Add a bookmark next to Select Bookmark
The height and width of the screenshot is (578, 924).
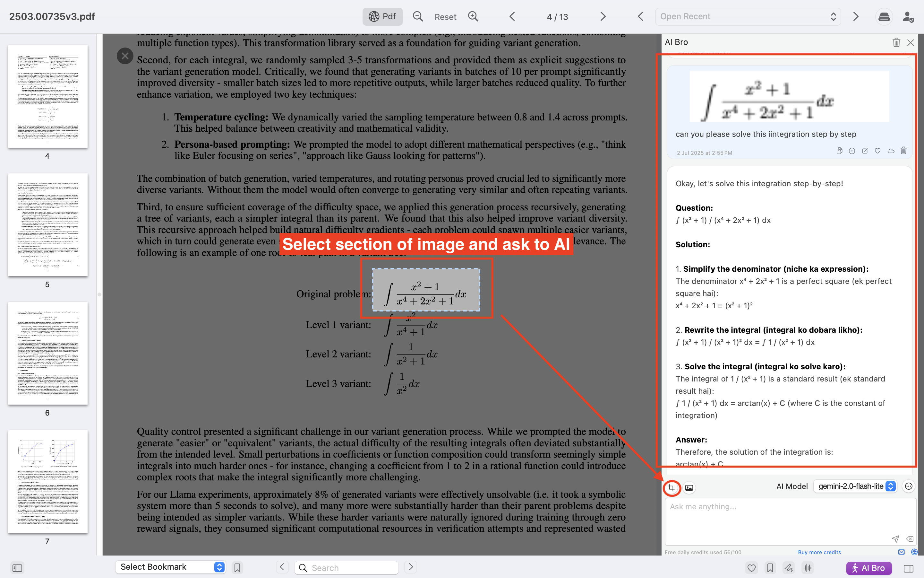click(237, 568)
